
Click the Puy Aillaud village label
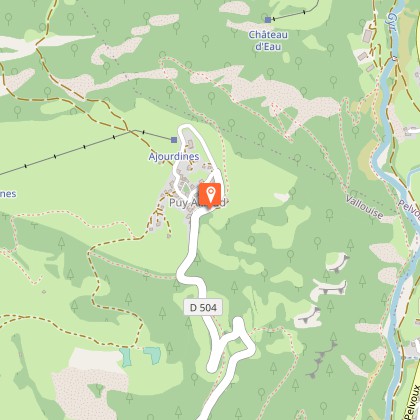197,203
